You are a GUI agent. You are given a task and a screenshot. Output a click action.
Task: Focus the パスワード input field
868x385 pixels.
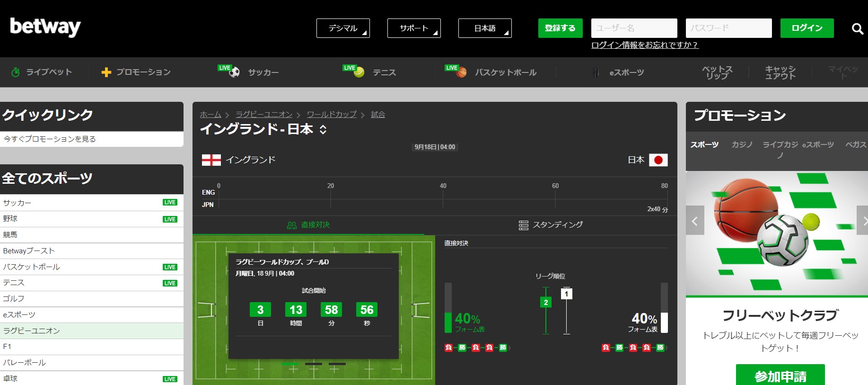pos(729,28)
